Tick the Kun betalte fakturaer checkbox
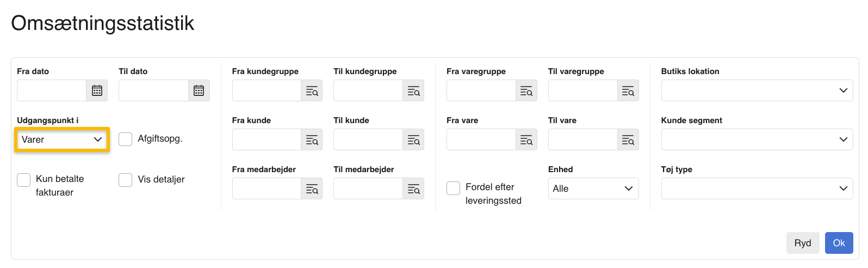The image size is (868, 268). (23, 180)
